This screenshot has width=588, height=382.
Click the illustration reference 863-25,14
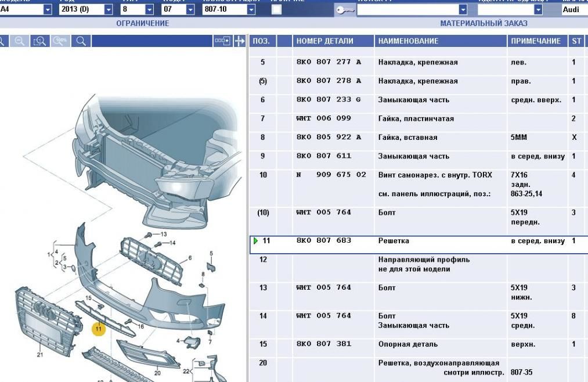click(526, 194)
